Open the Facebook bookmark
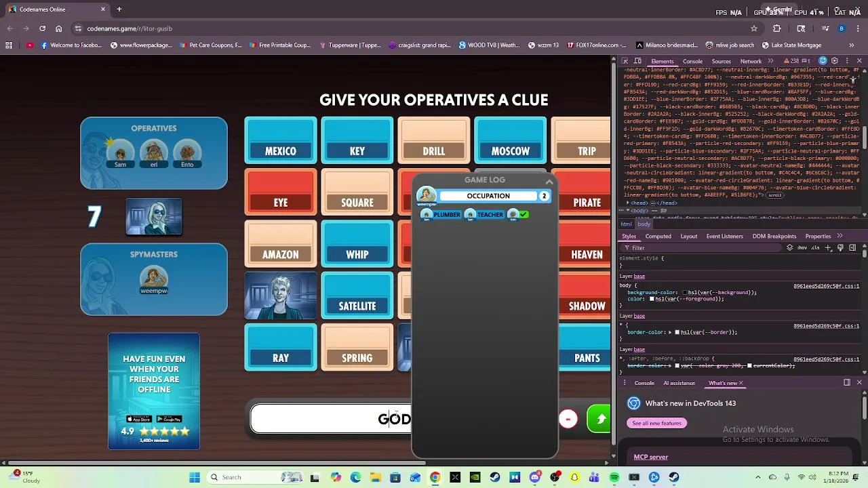The image size is (868, 488). pyautogui.click(x=71, y=45)
